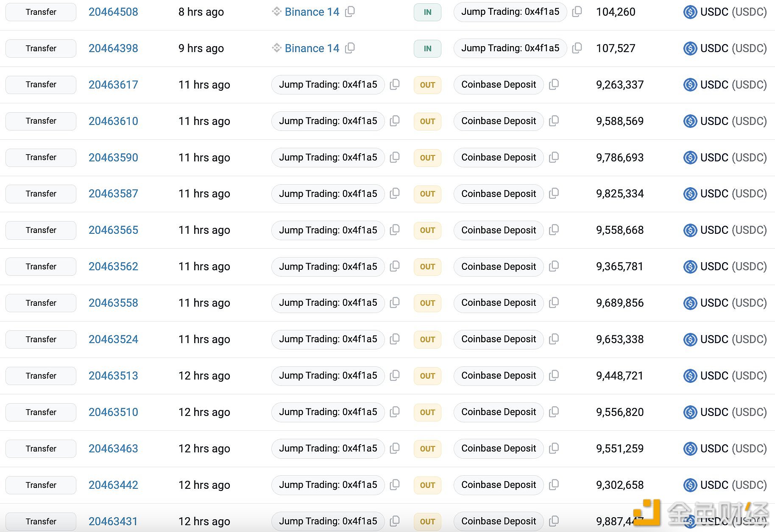Copy Coinbase Deposit address in 9,653,338 row
The image size is (775, 532).
point(554,339)
